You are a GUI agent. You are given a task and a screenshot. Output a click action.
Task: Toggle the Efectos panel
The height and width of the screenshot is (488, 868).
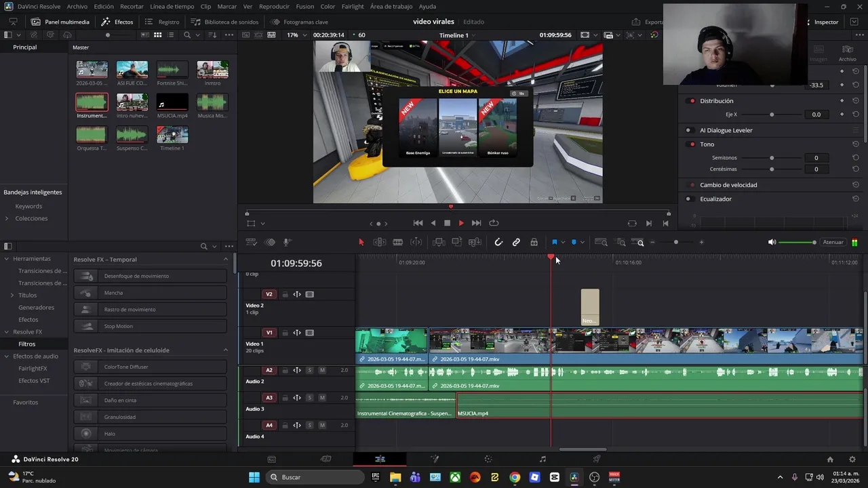(117, 22)
